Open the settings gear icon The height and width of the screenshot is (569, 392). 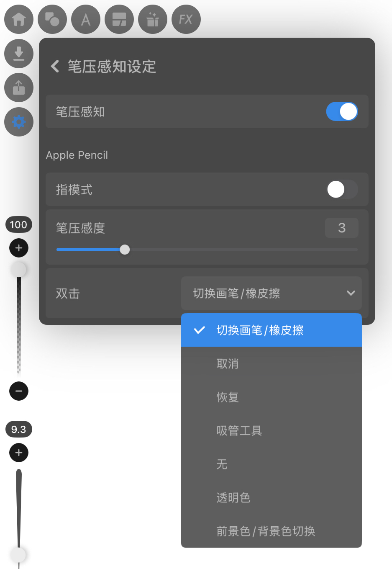[19, 122]
